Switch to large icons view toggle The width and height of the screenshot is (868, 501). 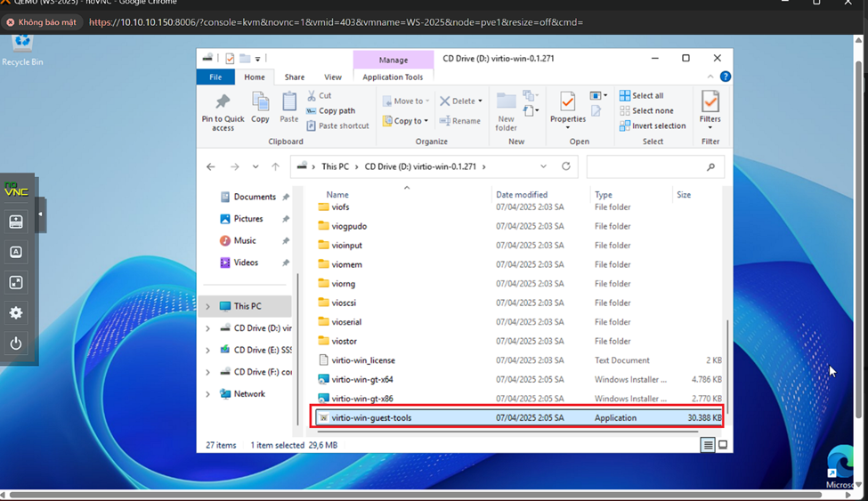click(x=723, y=445)
